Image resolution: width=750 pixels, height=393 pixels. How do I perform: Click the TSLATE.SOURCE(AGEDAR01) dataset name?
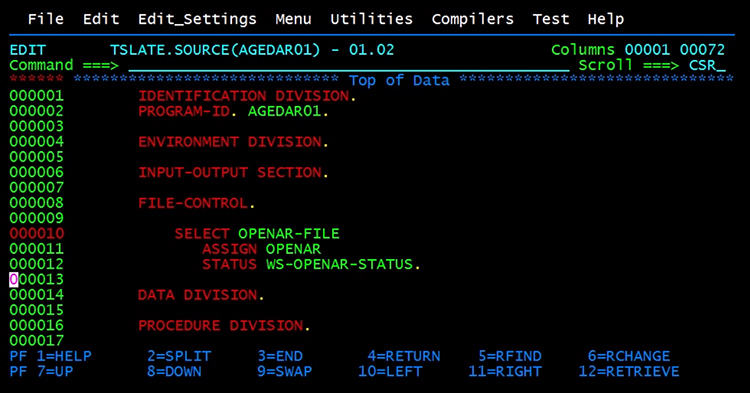click(x=215, y=50)
